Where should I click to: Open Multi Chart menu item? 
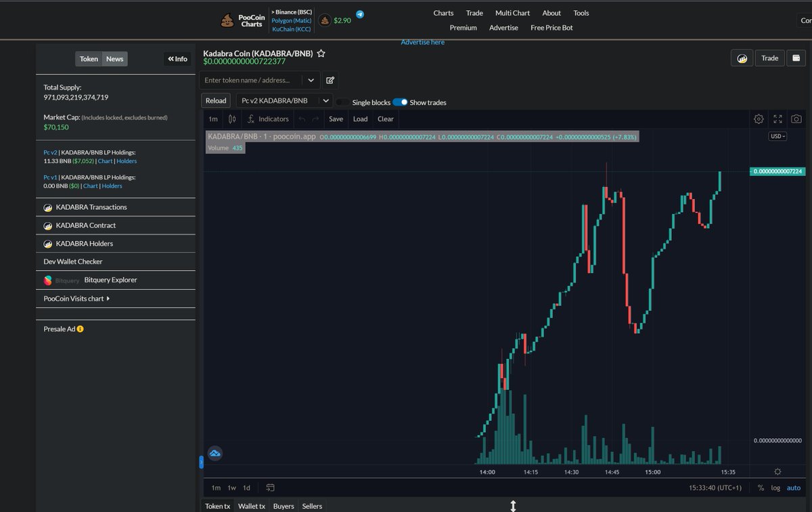512,13
